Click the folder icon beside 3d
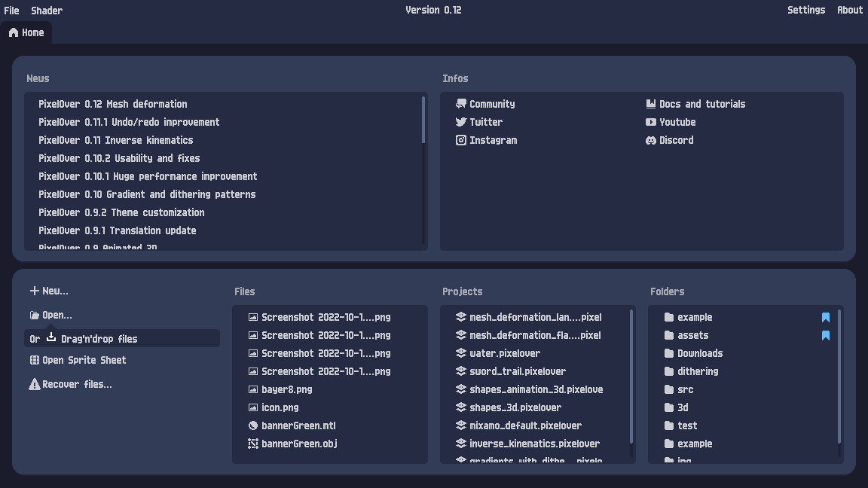The height and width of the screenshot is (488, 868). (669, 407)
